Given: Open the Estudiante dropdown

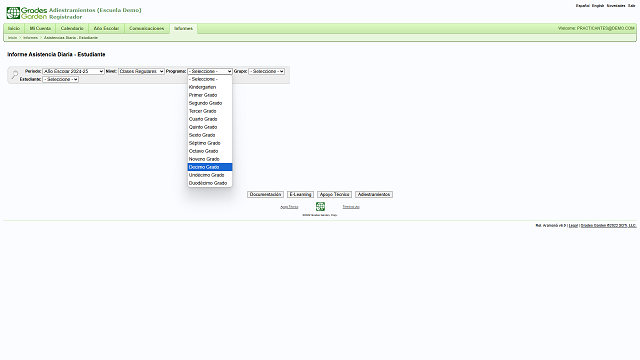Looking at the screenshot, I should 60,79.
